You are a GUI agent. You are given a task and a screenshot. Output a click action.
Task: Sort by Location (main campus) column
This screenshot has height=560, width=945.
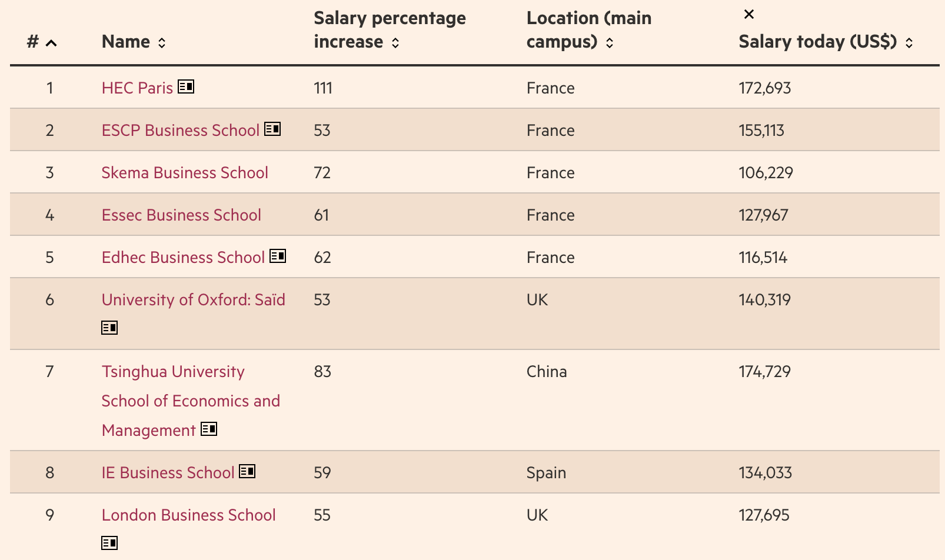click(610, 42)
